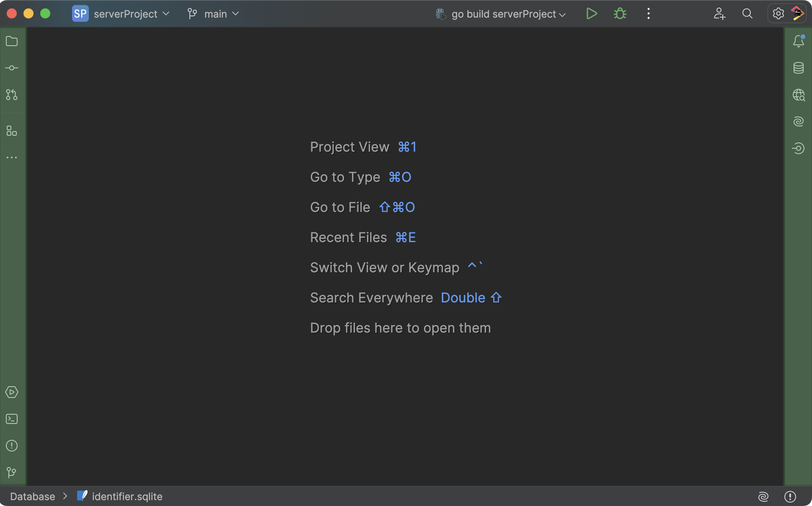
Task: Open the Terminal tool window
Action: coord(12,419)
